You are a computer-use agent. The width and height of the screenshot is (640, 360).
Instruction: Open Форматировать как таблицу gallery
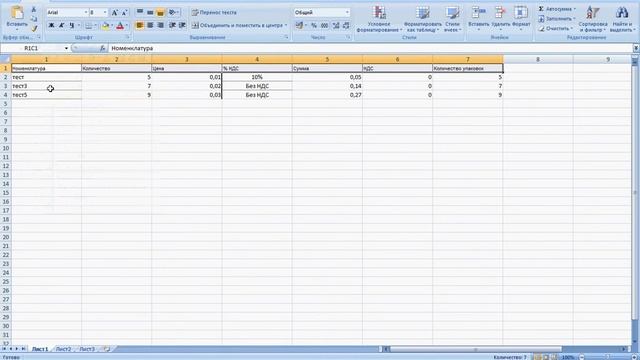[422, 19]
